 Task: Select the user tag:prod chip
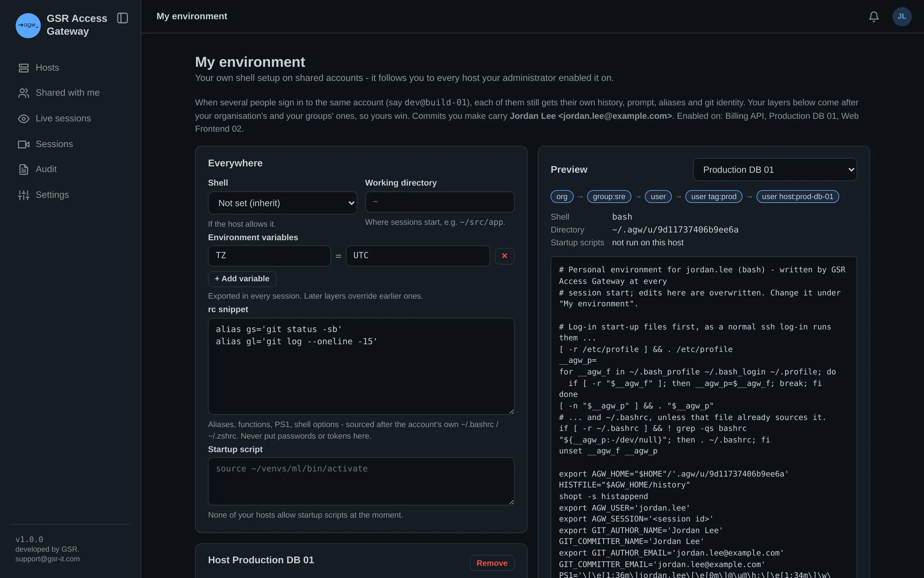pos(713,197)
